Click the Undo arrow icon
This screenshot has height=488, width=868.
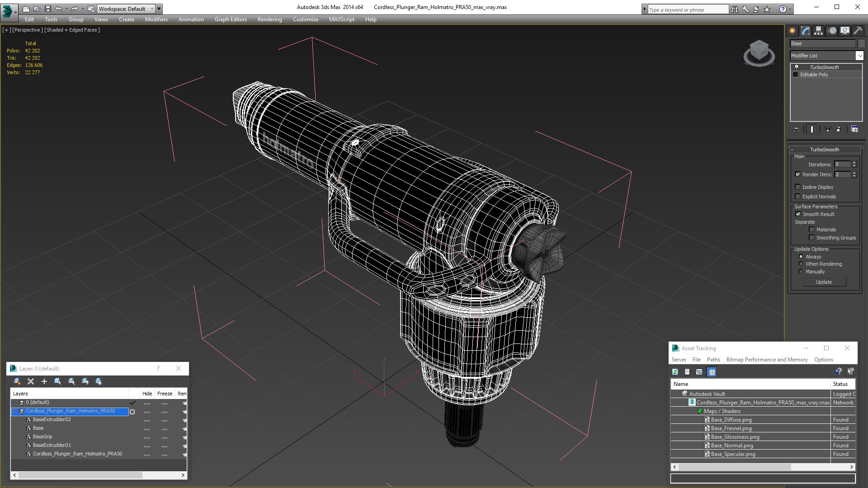click(x=58, y=9)
